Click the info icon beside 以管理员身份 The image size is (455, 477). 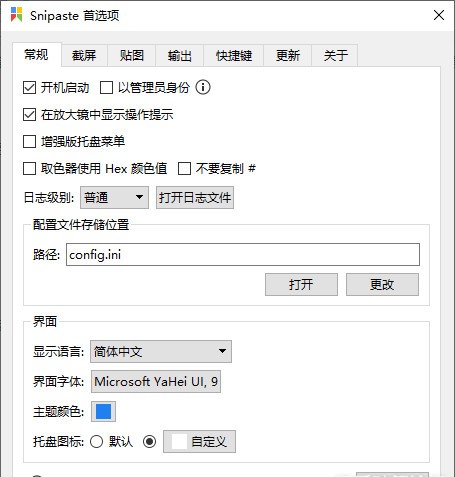pos(203,88)
